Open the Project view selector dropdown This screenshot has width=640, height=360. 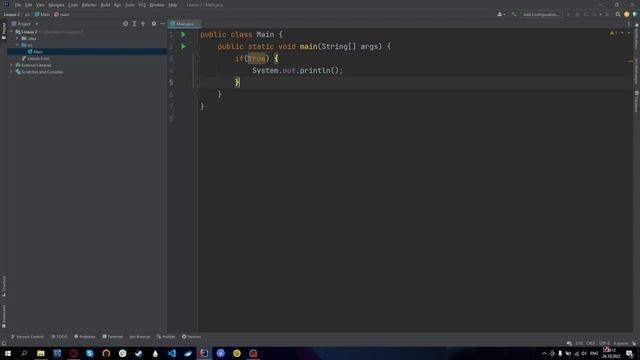(25, 24)
